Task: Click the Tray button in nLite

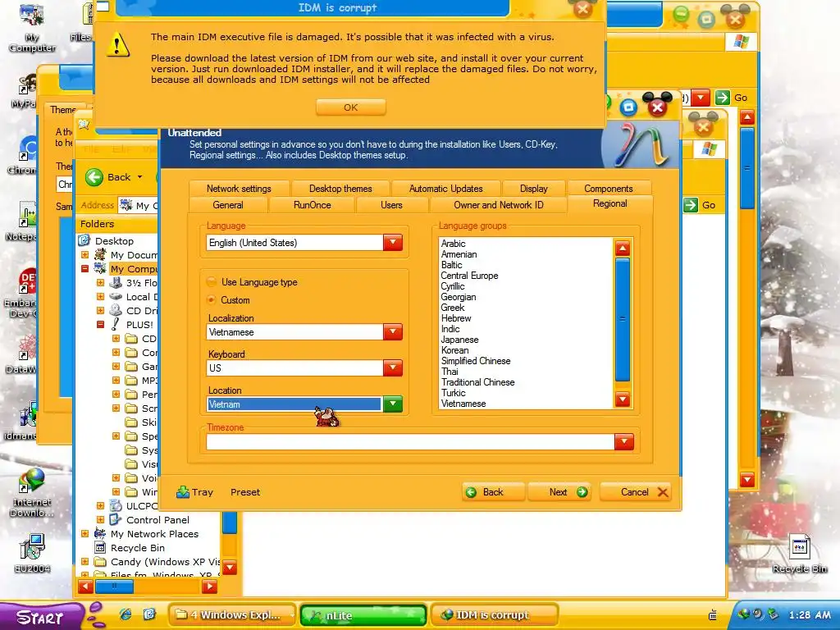Action: click(x=195, y=492)
